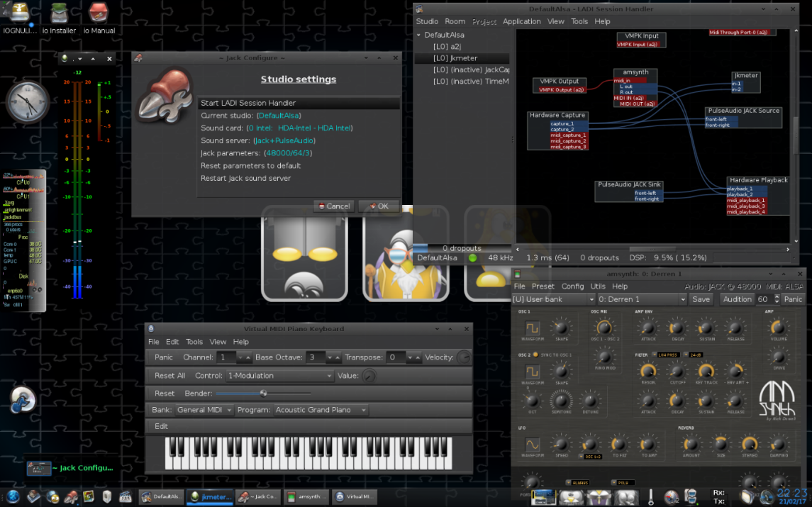Screen dimensions: 812x507
Task: Open the io Installer desktop icon
Action: pos(59,13)
